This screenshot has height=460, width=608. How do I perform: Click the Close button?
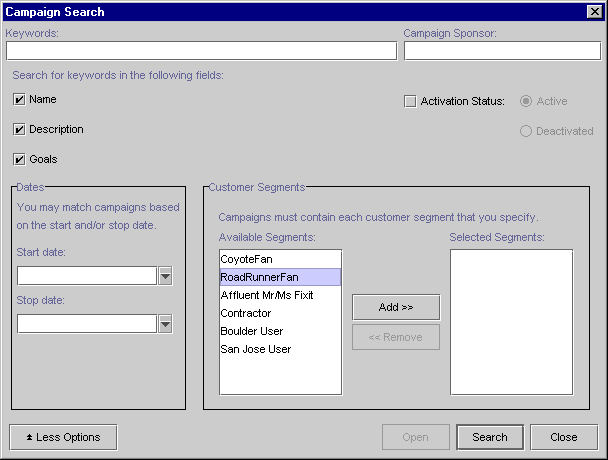564,437
